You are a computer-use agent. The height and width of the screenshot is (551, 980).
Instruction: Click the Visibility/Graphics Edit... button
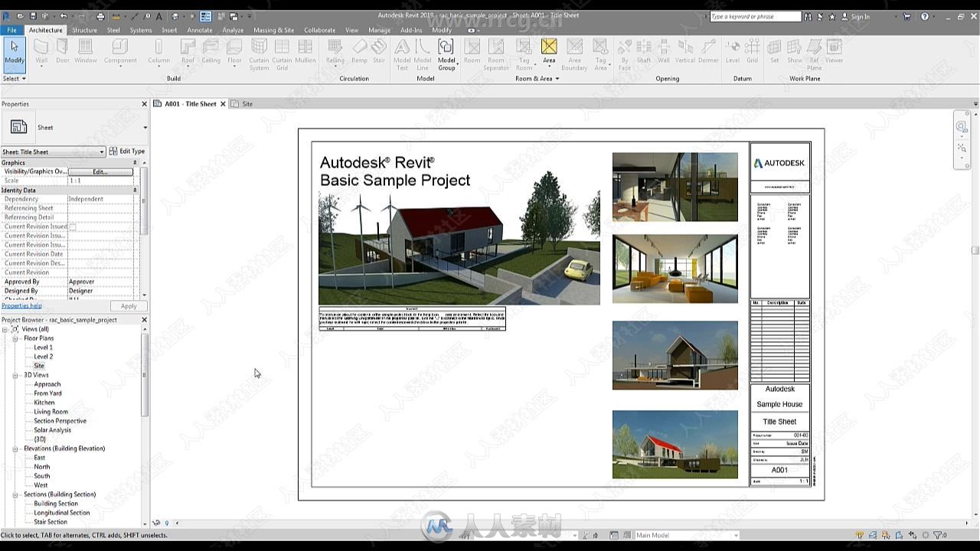100,171
